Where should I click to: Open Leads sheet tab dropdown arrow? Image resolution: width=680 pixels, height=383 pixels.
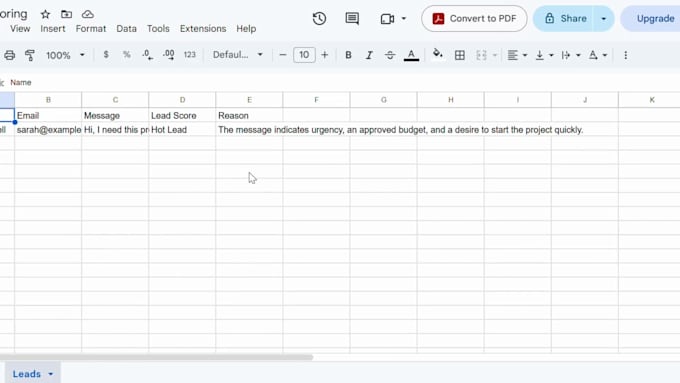pos(51,374)
